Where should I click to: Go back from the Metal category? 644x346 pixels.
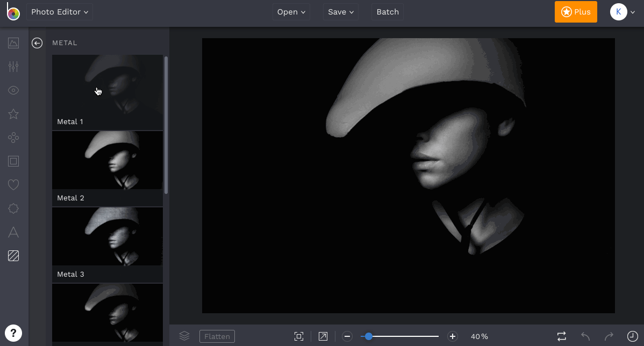(x=37, y=43)
